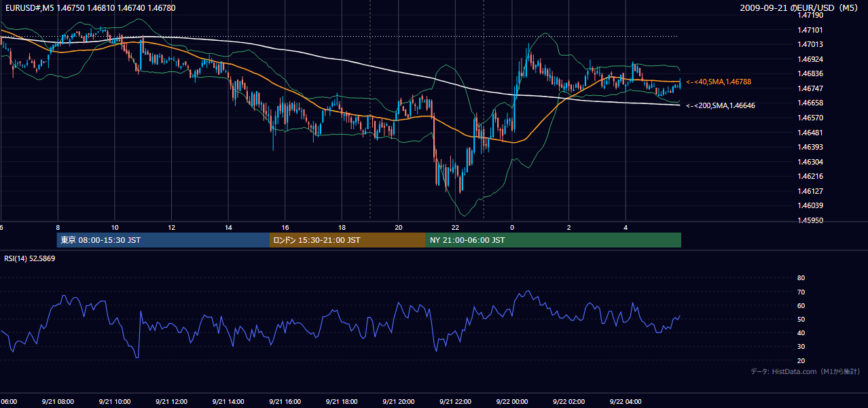This screenshot has height=408, width=868.
Task: Click price level 1.46570 on axis
Action: [811, 118]
